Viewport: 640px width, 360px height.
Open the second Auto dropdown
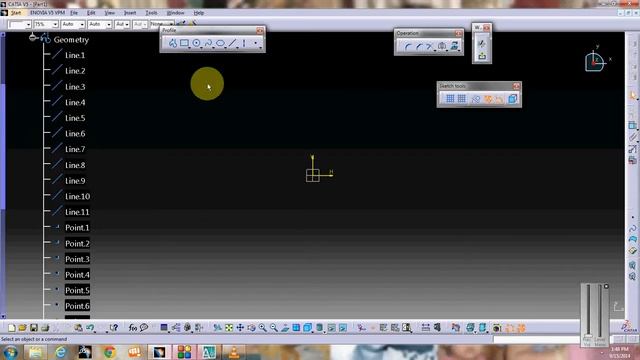[109, 25]
